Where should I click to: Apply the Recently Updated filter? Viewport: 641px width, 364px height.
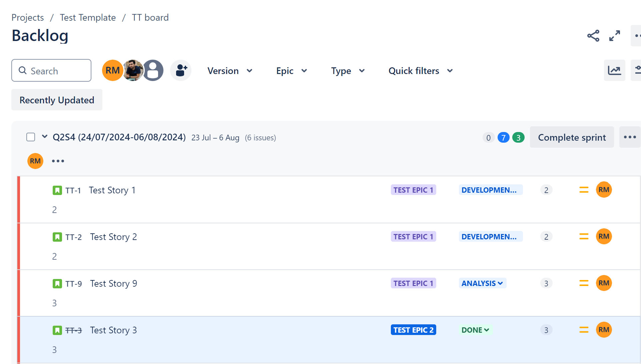57,100
